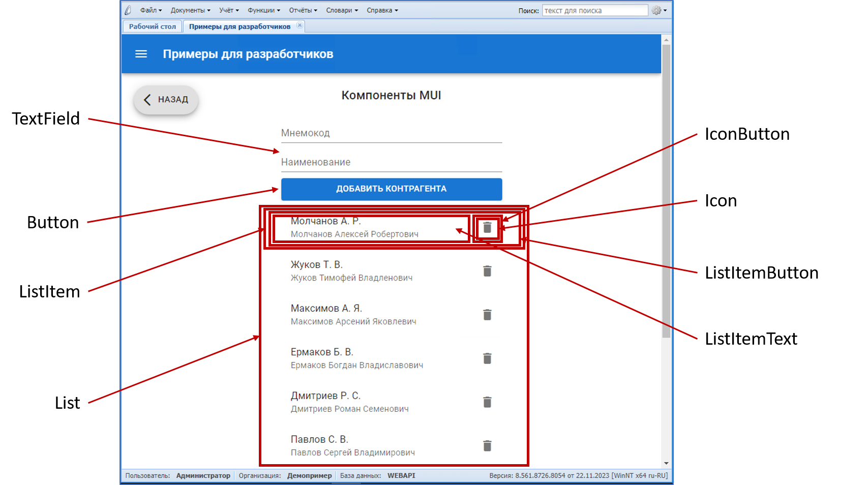Click the settings gear icon near search
Viewport: 868px width, 485px height.
pos(657,10)
